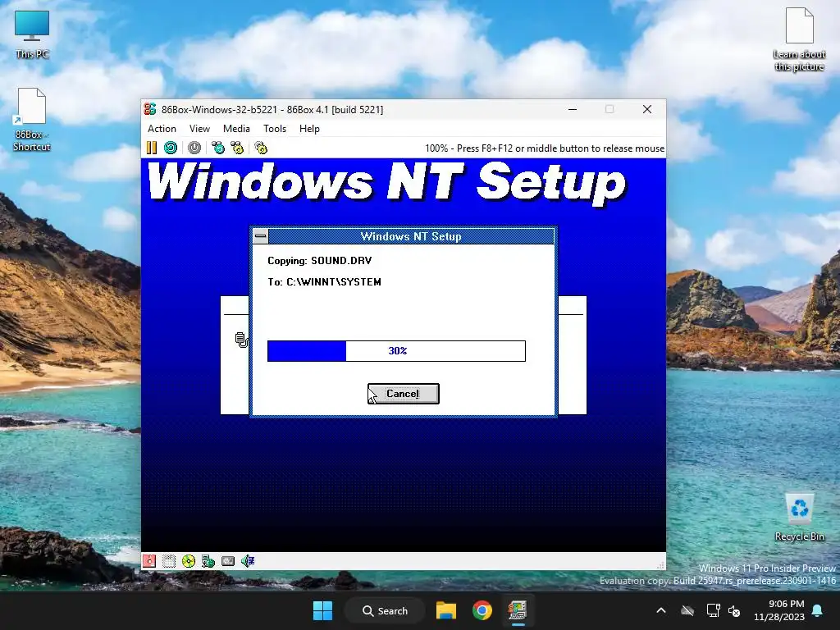Click the empty second floppy status icon
Viewport: 840px width, 630px height.
click(x=169, y=561)
